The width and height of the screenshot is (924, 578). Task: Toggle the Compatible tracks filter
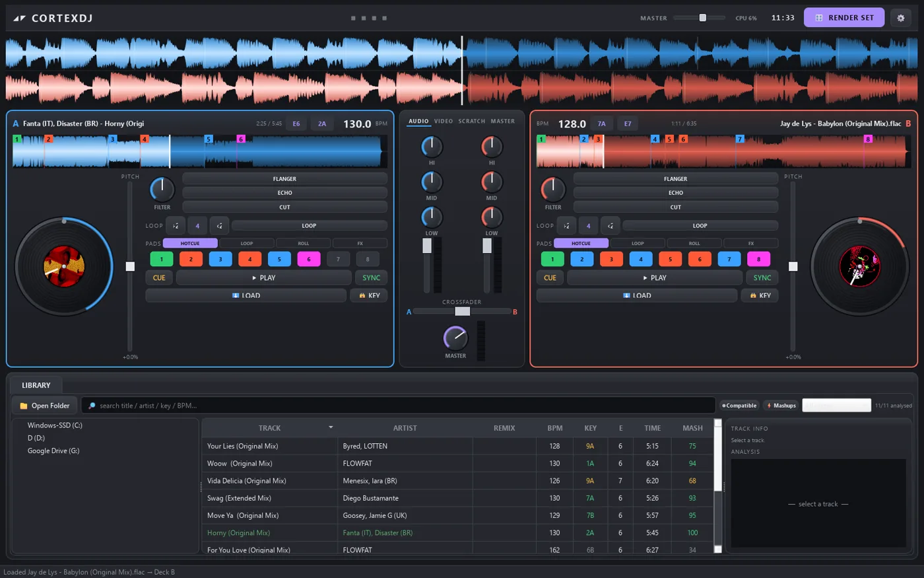tap(739, 406)
